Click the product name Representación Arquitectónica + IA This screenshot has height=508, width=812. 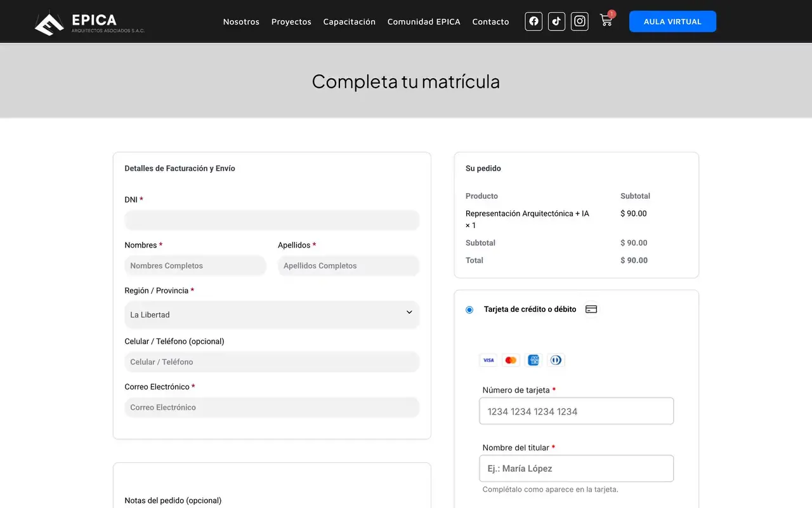coord(527,214)
